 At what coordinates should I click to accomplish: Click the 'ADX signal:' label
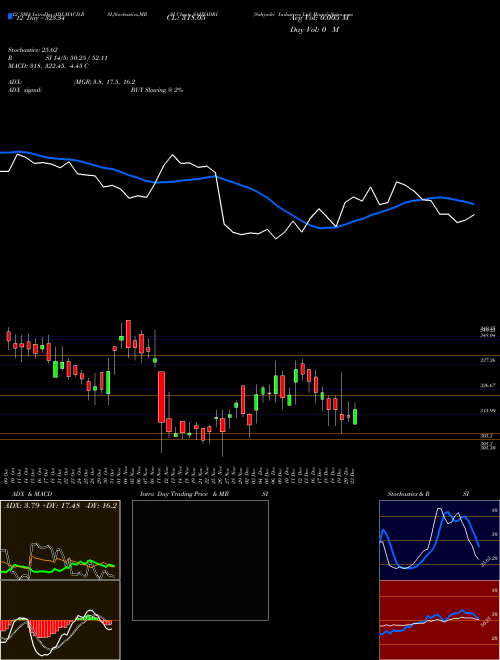(x=25, y=90)
